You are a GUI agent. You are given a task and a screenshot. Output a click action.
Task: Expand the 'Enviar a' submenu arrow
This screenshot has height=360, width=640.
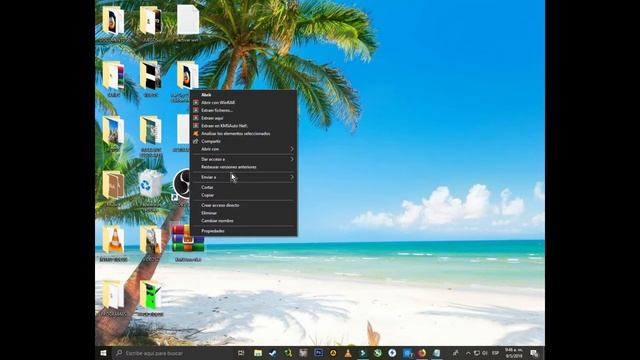pyautogui.click(x=292, y=177)
